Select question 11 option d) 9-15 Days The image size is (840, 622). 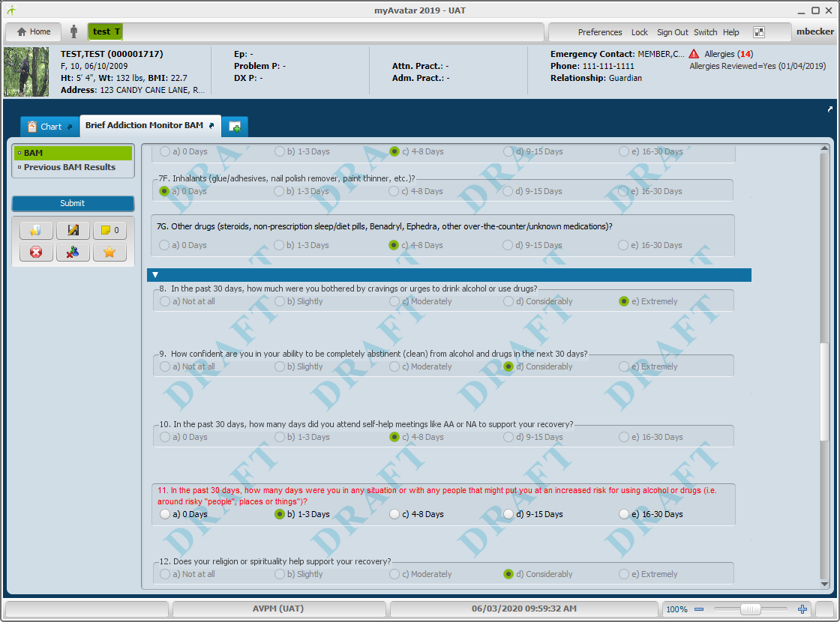(x=508, y=514)
